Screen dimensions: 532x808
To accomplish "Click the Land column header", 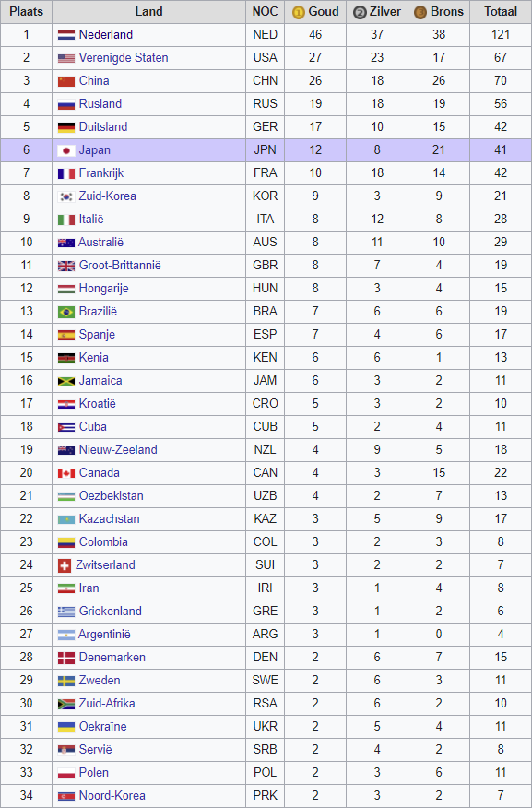I will pos(148,12).
